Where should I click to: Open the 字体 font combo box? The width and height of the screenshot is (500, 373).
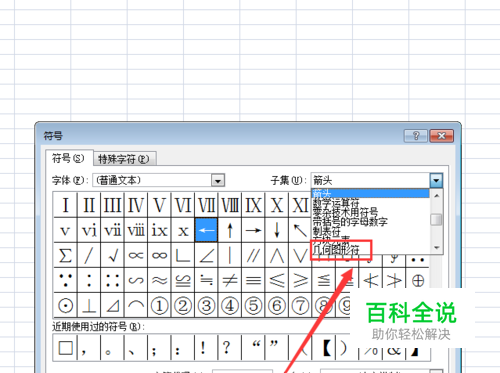(x=159, y=180)
